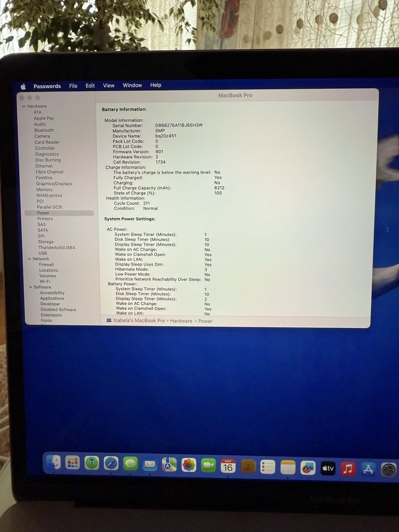Open Finder from the Dock
The image size is (399, 532).
coord(53,462)
